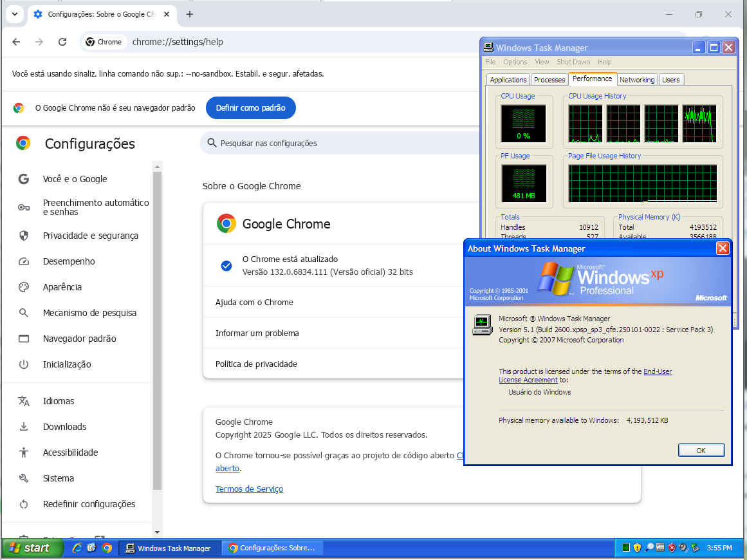Switch to the Applications tab in Task Manager
The width and height of the screenshot is (747, 560).
pos(508,80)
